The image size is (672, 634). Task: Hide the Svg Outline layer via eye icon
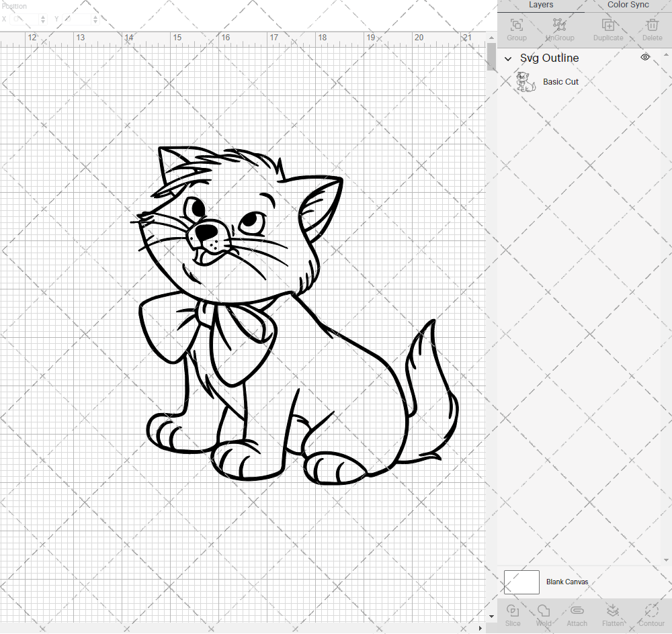click(x=645, y=57)
